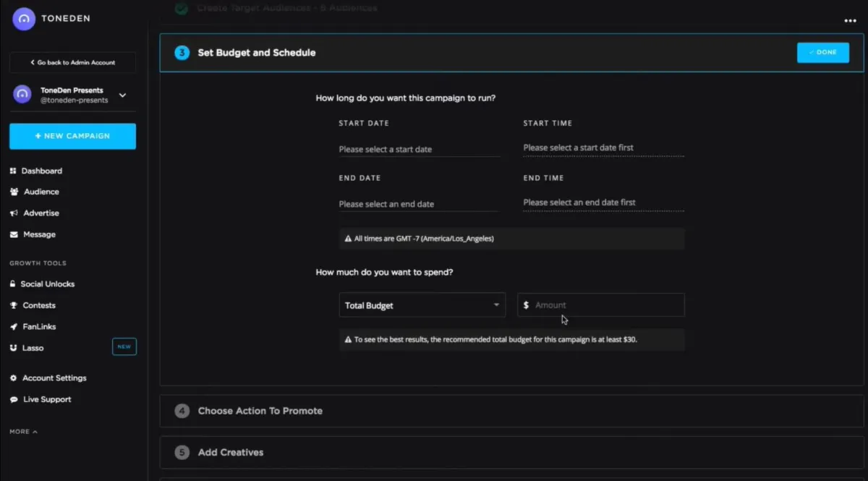Go back to Admin Account
The width and height of the screenshot is (868, 481).
[x=72, y=62]
